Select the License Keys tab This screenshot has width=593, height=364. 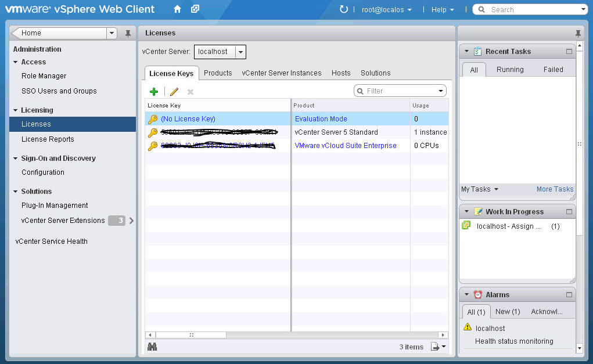point(171,73)
